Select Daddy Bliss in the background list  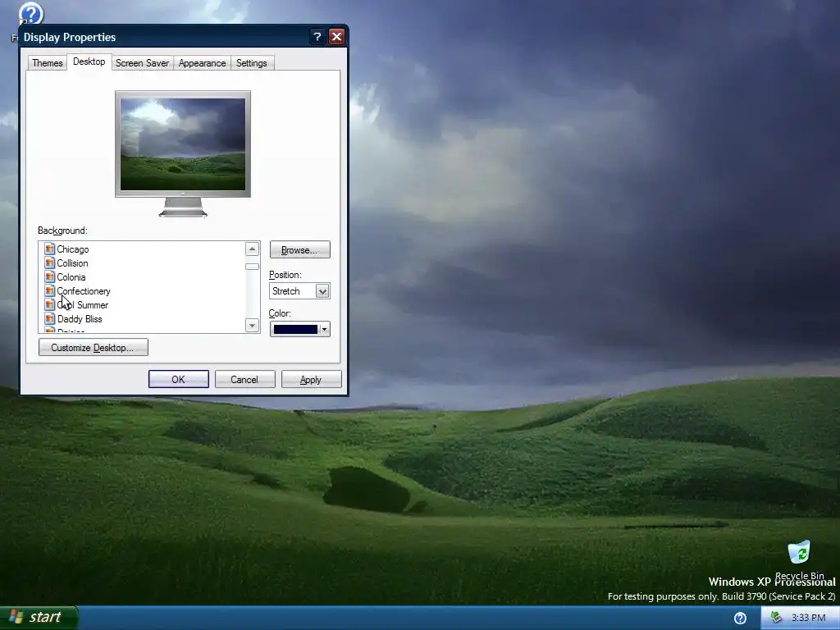[x=80, y=319]
